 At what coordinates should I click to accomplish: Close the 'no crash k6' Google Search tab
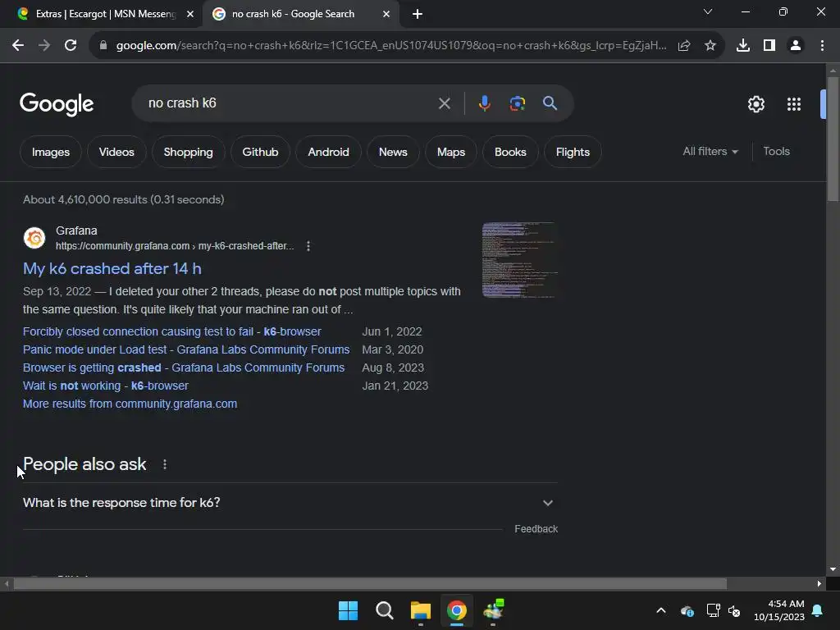(386, 15)
